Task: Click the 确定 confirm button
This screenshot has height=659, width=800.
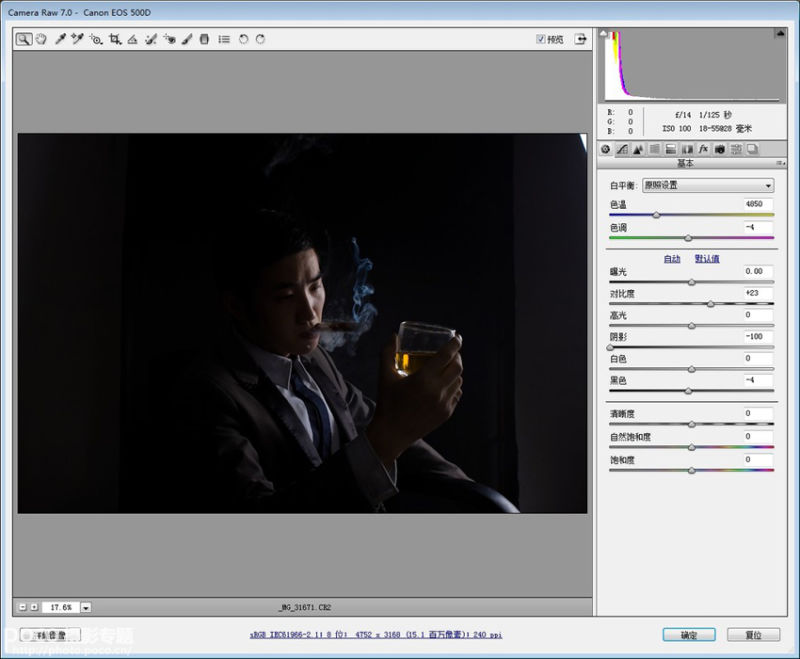Action: point(689,635)
